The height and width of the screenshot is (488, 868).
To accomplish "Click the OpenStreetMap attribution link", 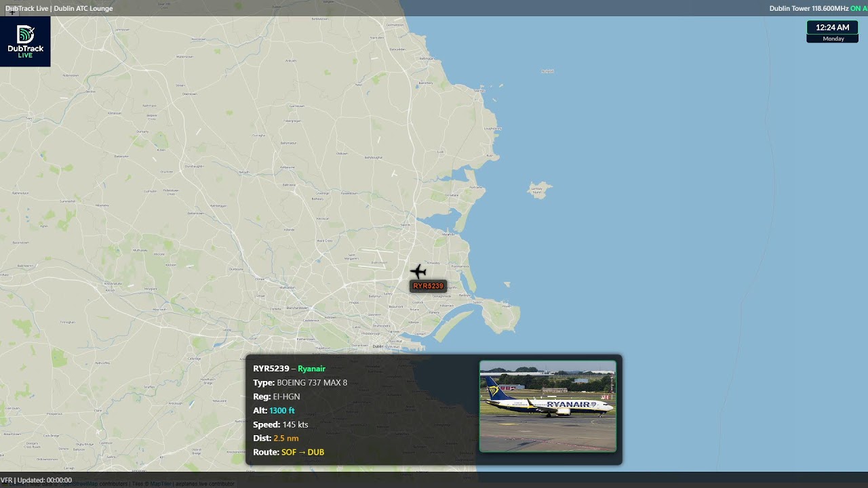I will tap(80, 484).
